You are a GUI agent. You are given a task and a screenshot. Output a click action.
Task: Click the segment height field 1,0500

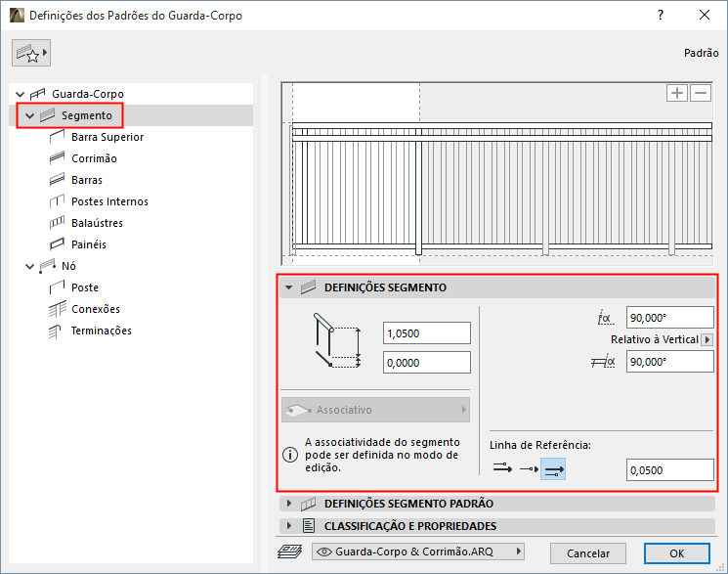(427, 333)
